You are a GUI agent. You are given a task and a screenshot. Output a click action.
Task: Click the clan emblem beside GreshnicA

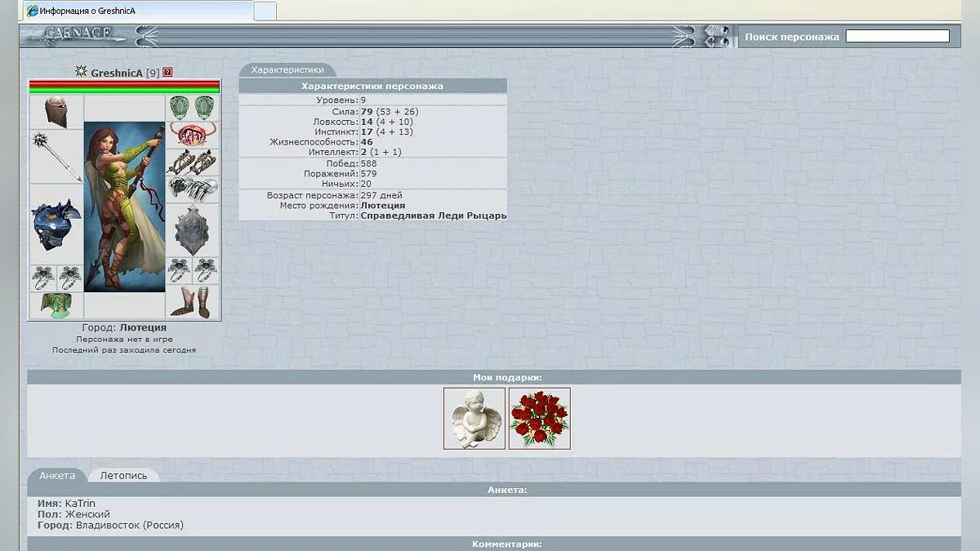coord(81,72)
